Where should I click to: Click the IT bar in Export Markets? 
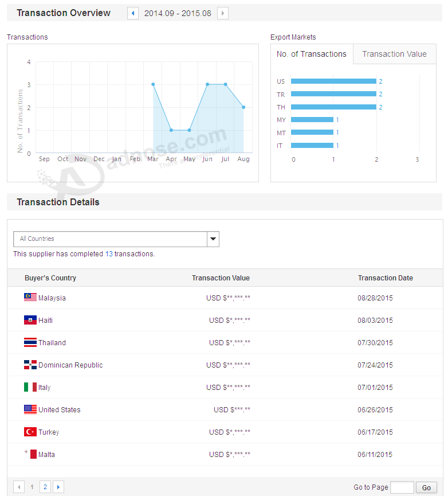pos(312,146)
